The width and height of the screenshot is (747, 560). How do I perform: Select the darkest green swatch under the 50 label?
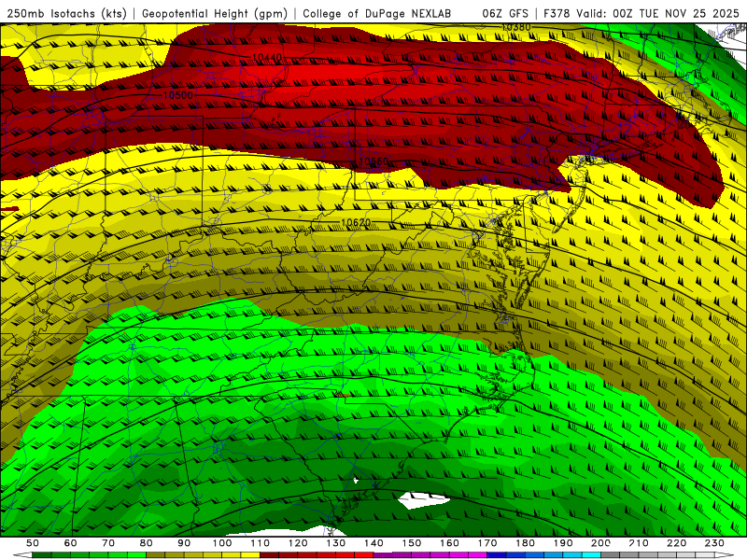42,555
